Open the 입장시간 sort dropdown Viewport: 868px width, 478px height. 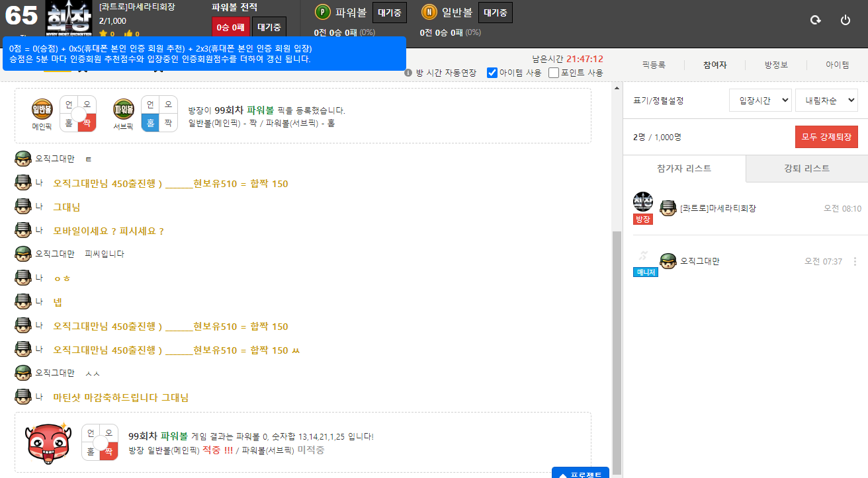(760, 100)
